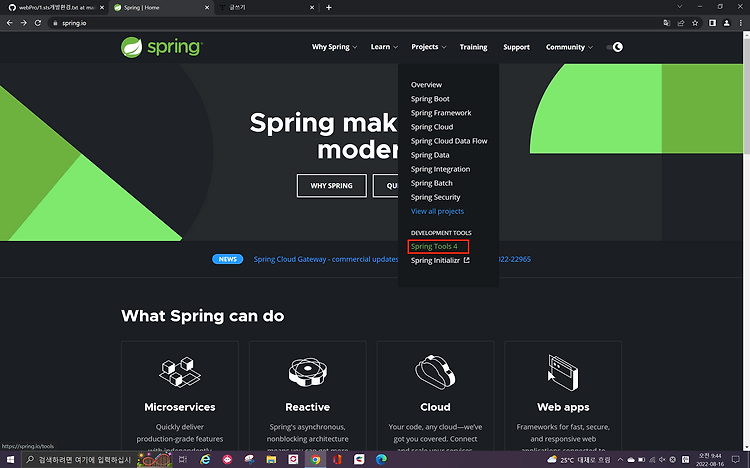This screenshot has height=468, width=750.
Task: Open Spring Initializr external link
Action: 440,260
